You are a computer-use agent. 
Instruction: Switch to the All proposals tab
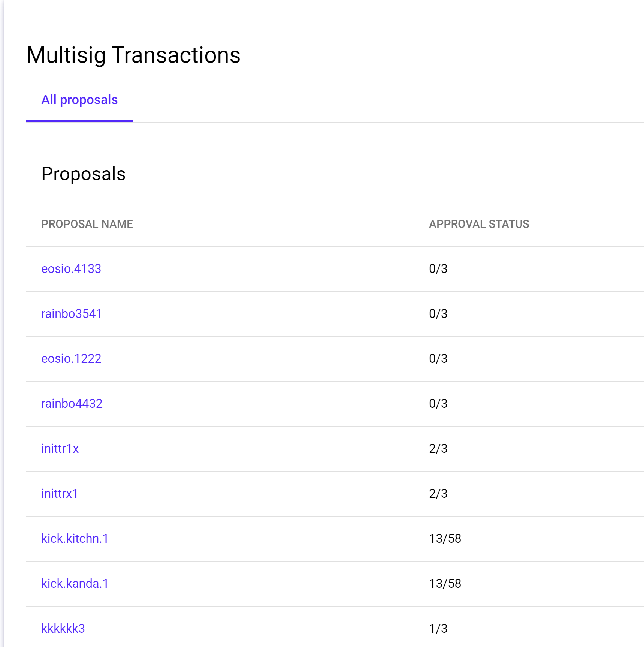point(79,100)
